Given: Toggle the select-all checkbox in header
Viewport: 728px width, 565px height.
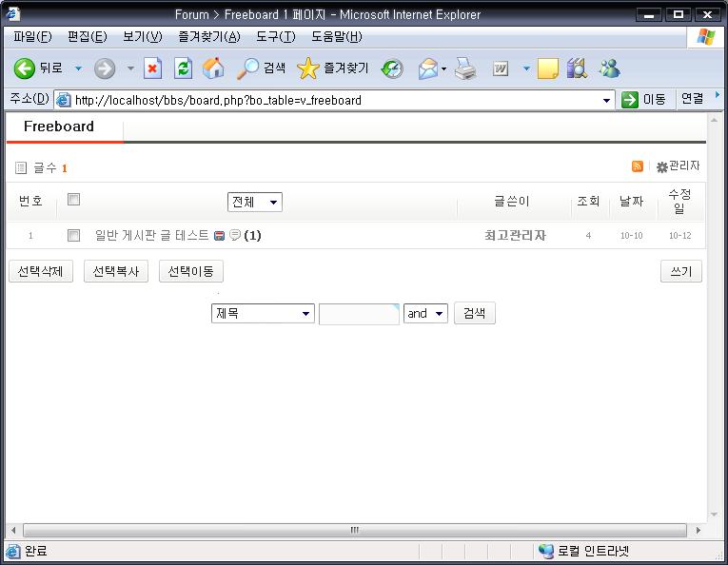Looking at the screenshot, I should 74,200.
